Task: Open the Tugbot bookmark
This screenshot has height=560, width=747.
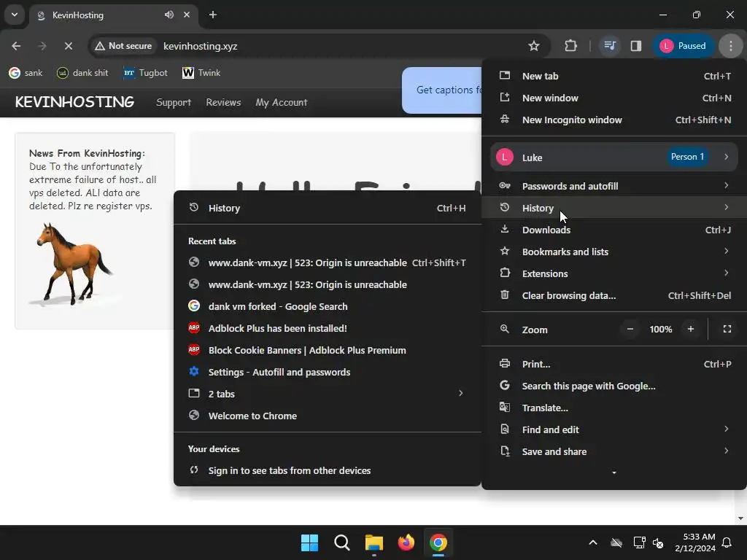Action: (145, 73)
